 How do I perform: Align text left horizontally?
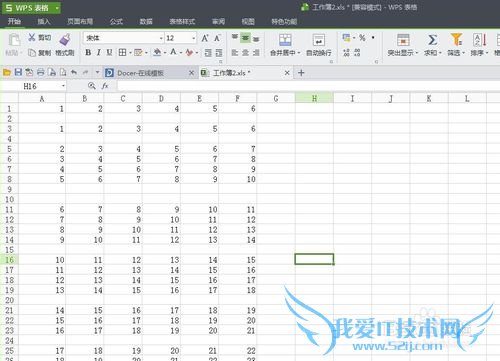point(235,53)
